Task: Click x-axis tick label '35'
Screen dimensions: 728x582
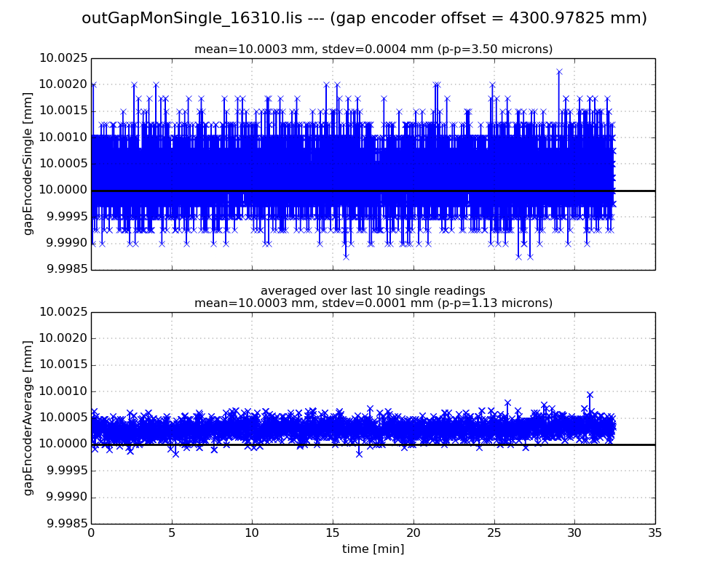Action: pyautogui.click(x=654, y=533)
